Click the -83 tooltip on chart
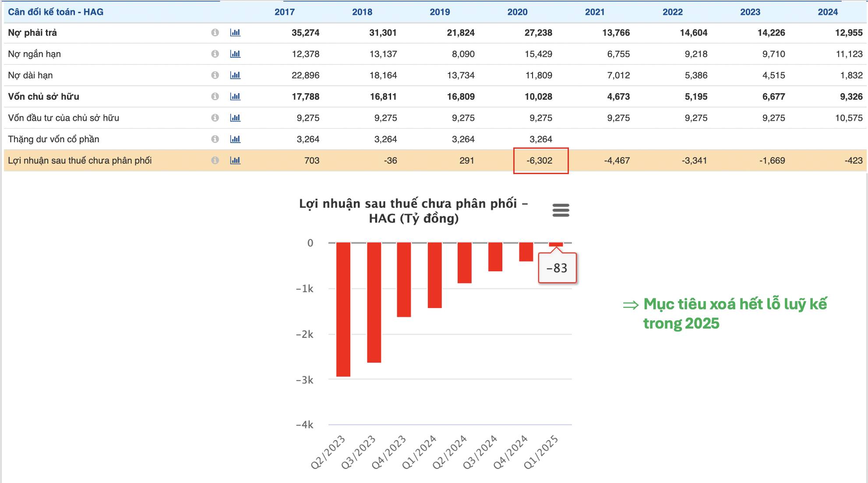Screen dimensions: 868x483 pos(557,268)
